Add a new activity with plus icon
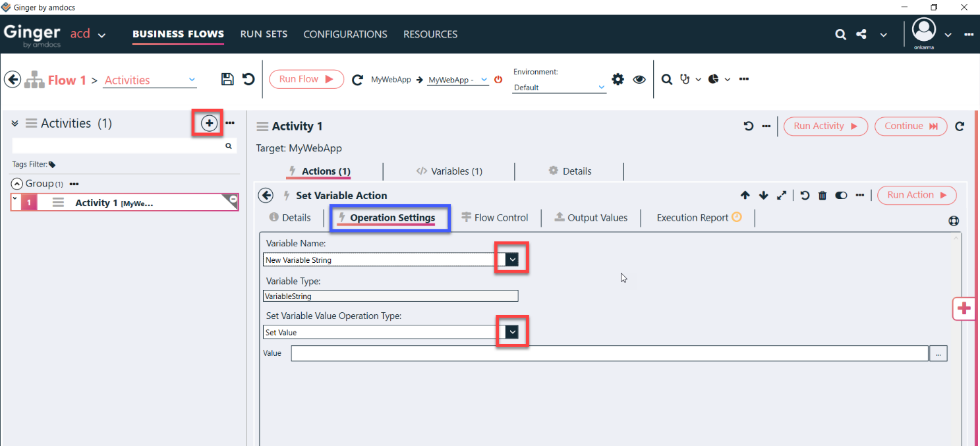980x446 pixels. pyautogui.click(x=209, y=123)
